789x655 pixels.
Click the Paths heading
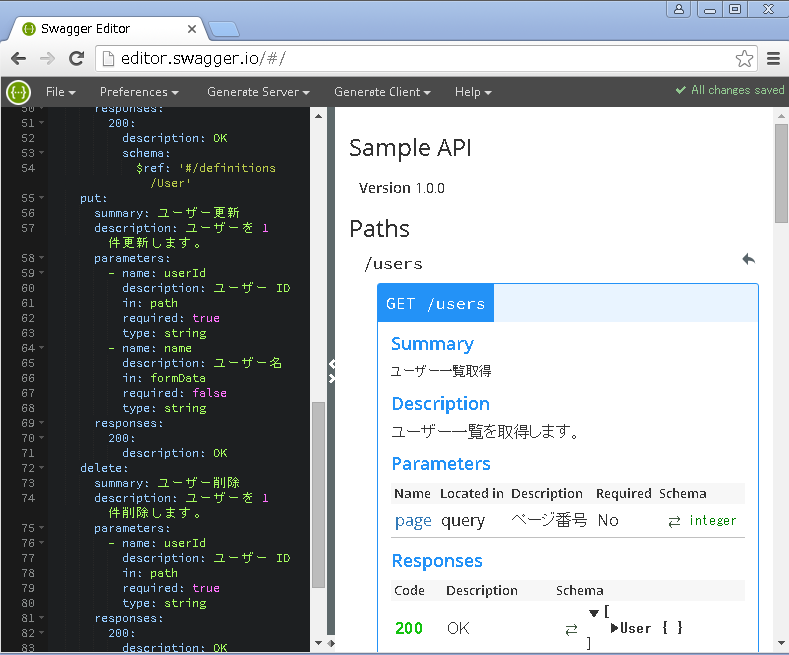click(379, 229)
